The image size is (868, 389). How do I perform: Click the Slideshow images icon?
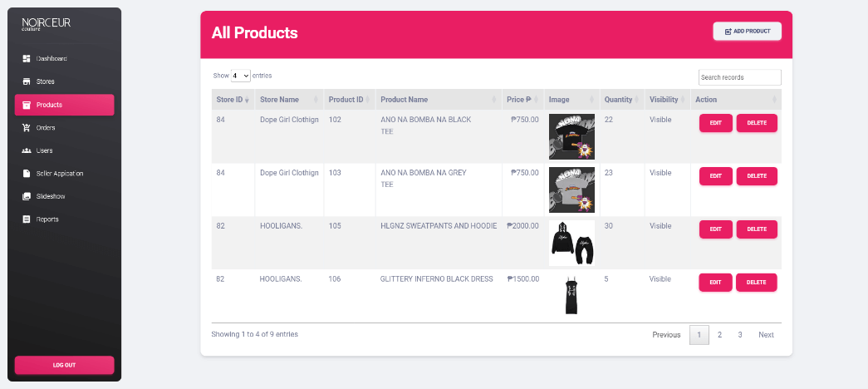click(27, 196)
